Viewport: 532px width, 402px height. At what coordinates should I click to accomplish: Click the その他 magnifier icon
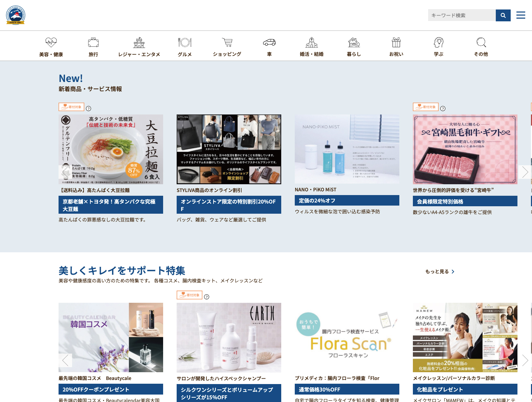point(481,42)
